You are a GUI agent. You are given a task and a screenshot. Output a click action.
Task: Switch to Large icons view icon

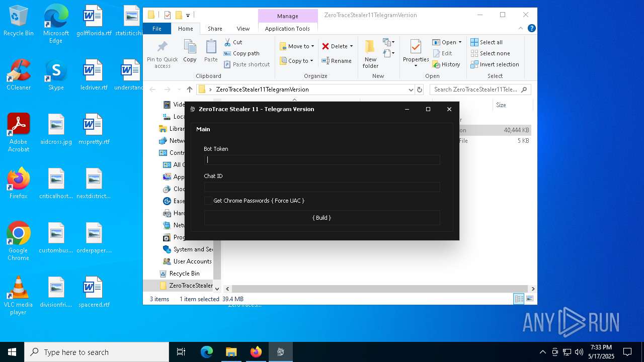(x=529, y=299)
